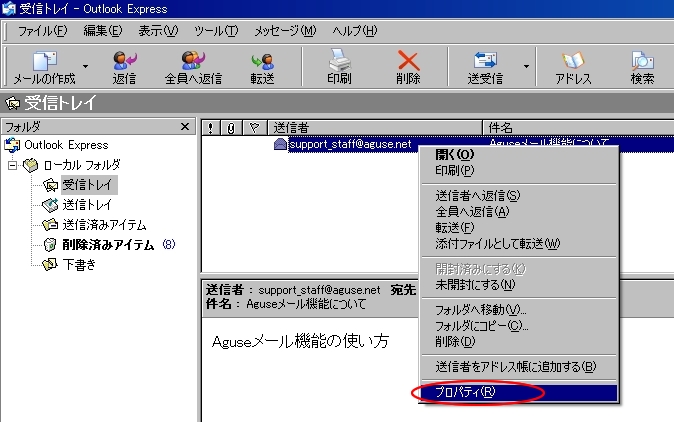Open the ヘルプ(H) menu
The image size is (674, 422).
click(355, 31)
